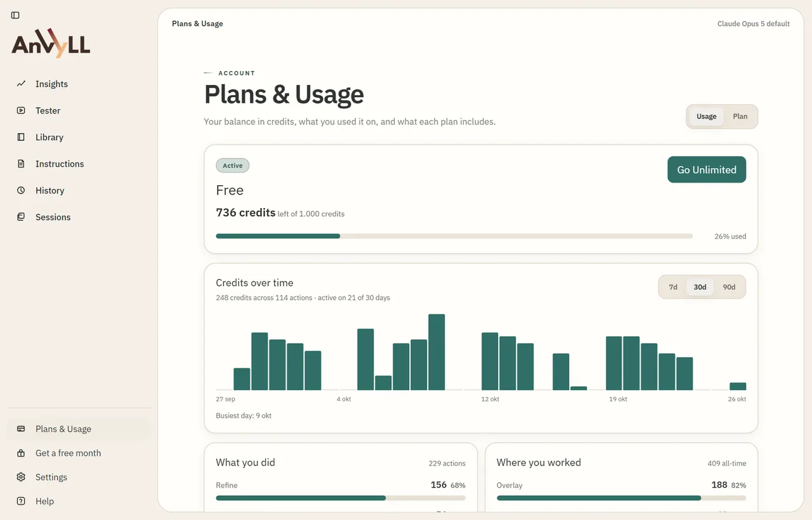Image resolution: width=812 pixels, height=520 pixels.
Task: Click the "736 credits" balance text
Action: [246, 213]
